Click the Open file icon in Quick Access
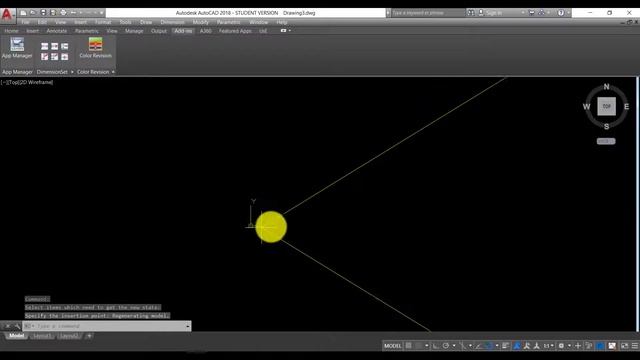The image size is (640, 360). pyautogui.click(x=33, y=13)
